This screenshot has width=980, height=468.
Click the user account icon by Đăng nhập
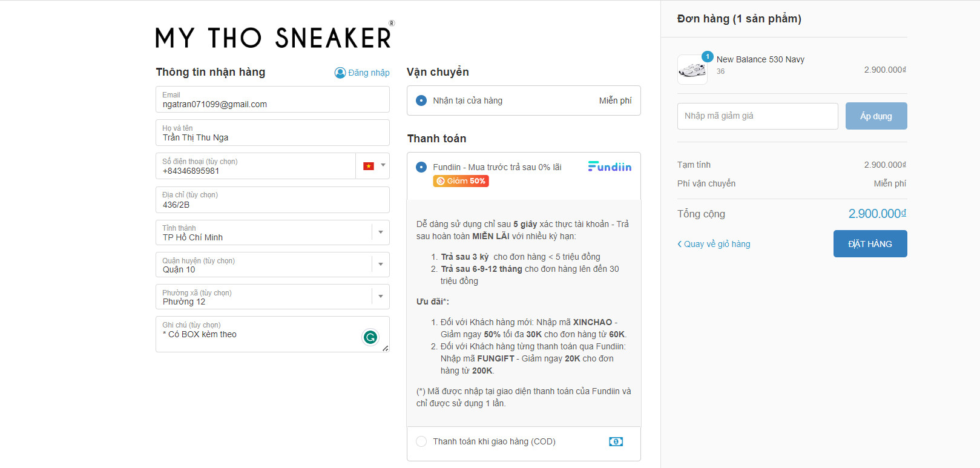coord(340,73)
